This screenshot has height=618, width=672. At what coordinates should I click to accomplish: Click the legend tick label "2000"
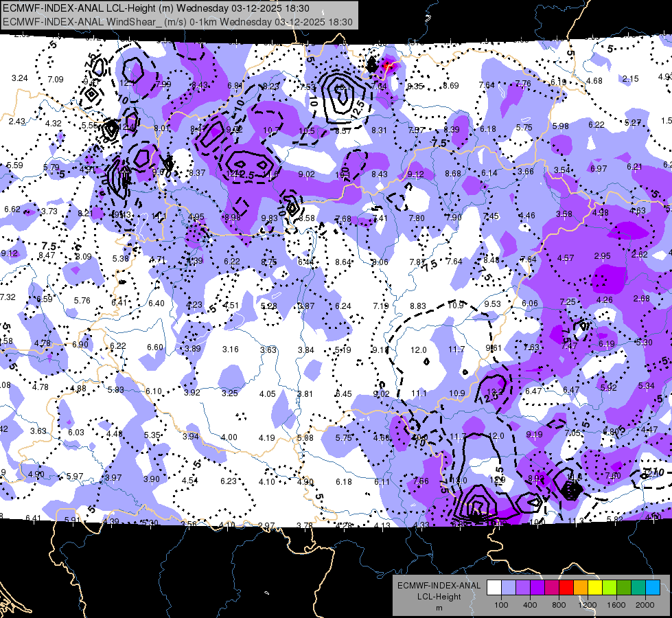645,605
